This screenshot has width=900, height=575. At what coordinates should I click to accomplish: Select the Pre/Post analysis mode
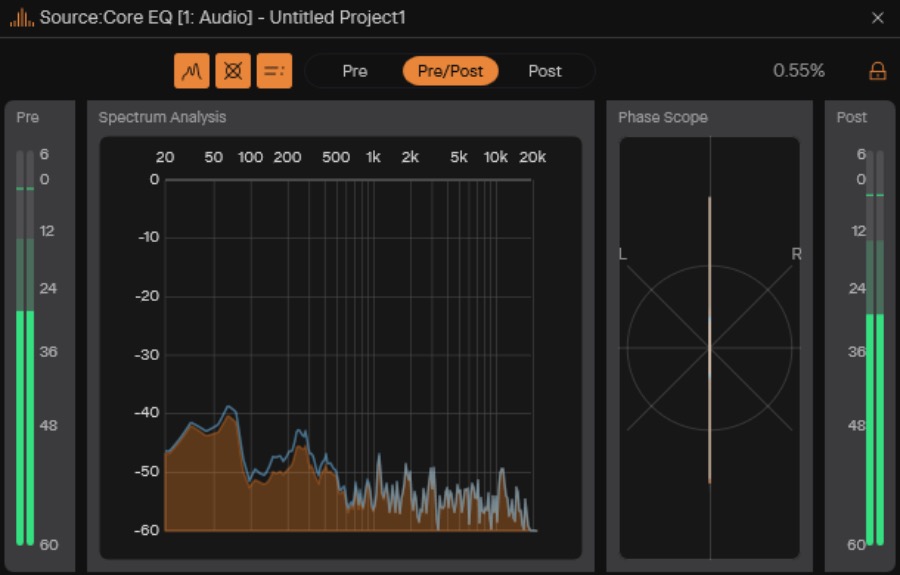click(451, 71)
